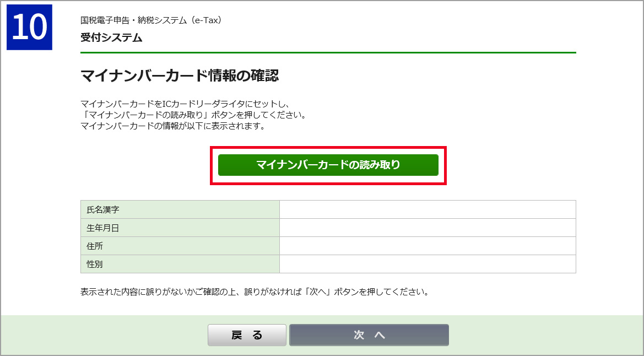Proceed with the 次へ button

369,335
